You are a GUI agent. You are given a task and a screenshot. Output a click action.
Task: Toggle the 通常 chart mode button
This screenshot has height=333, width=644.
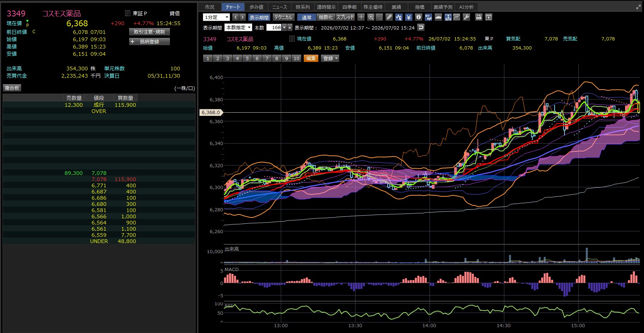307,17
